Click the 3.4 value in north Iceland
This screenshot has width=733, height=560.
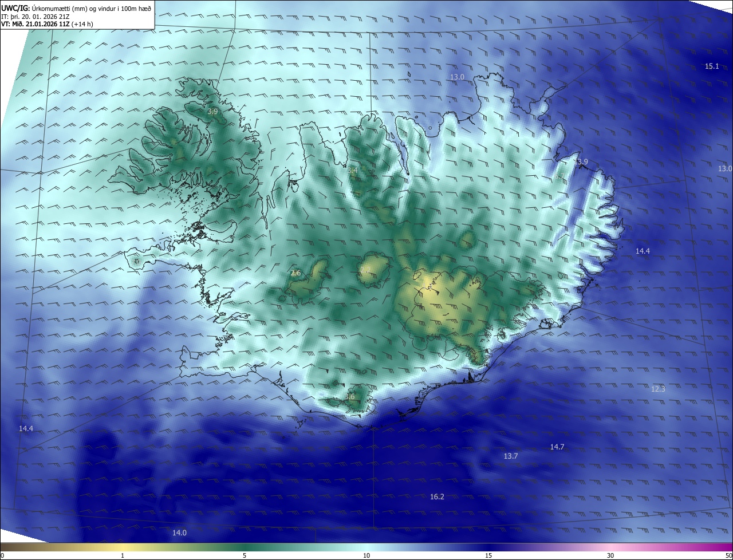(x=352, y=170)
